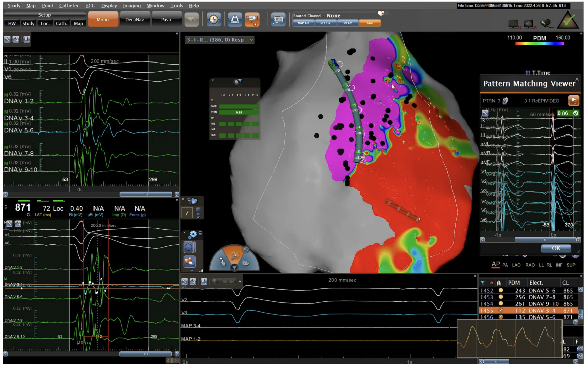Click the gear settings icon in tool panel
The image size is (588, 369).
tap(193, 234)
